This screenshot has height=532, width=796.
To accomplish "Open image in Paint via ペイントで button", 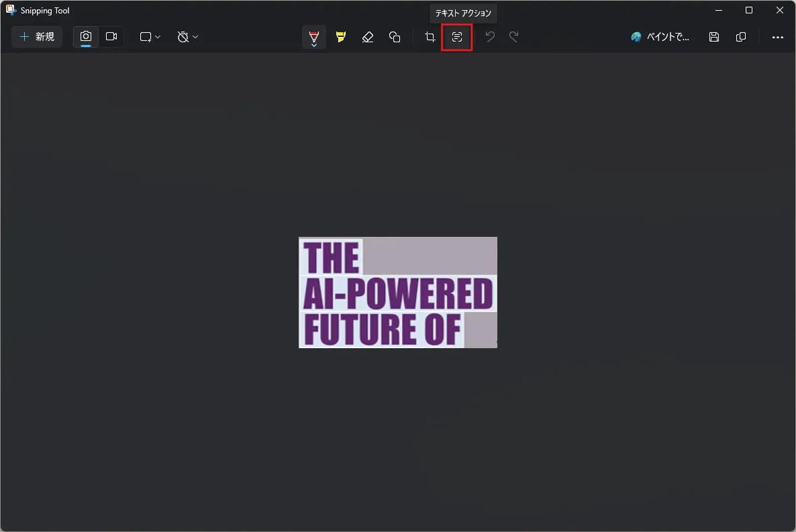I will coord(660,37).
